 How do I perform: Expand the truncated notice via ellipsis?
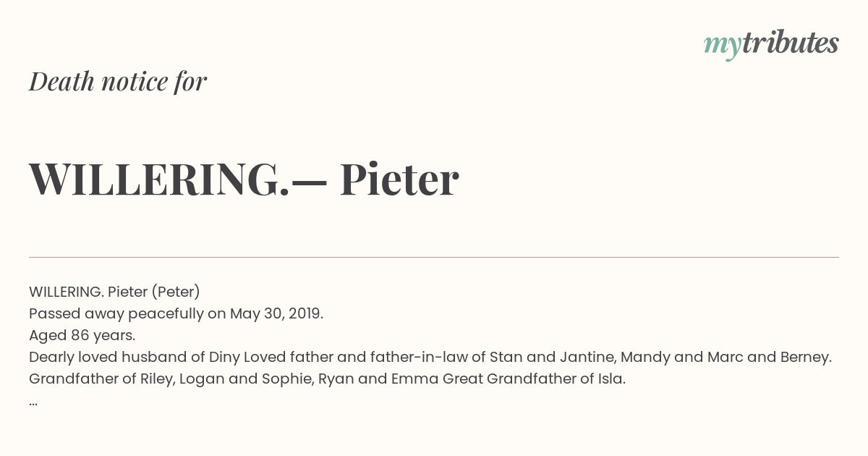(x=33, y=402)
